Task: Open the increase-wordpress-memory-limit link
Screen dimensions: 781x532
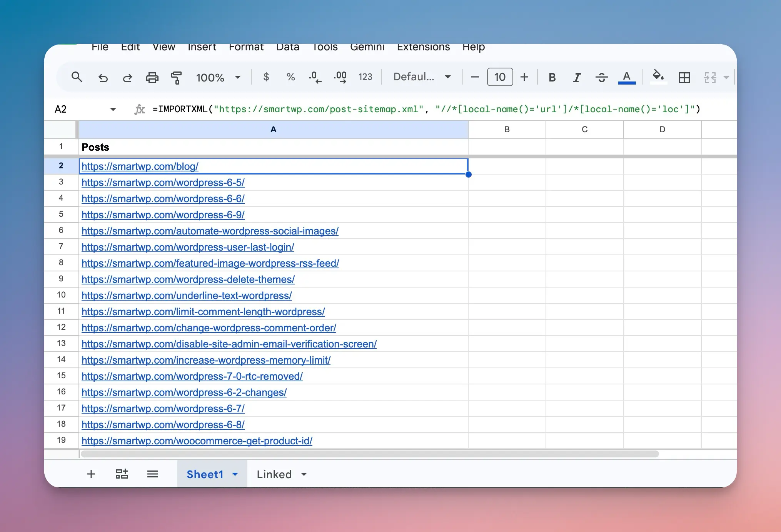Action: [x=206, y=360]
